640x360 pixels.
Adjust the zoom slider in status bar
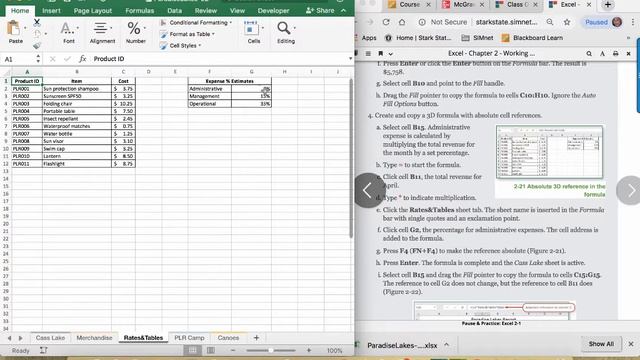click(x=271, y=350)
